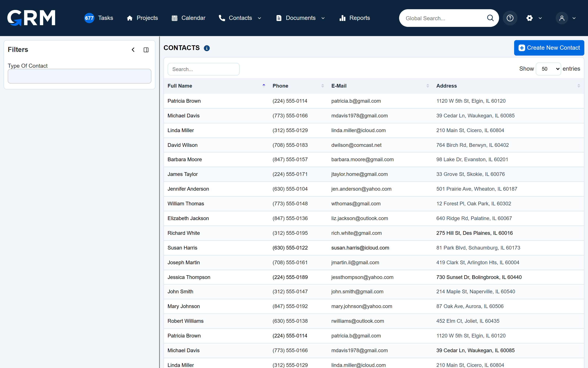The height and width of the screenshot is (368, 588).
Task: Collapse filters with the left chevron
Action: pos(133,50)
